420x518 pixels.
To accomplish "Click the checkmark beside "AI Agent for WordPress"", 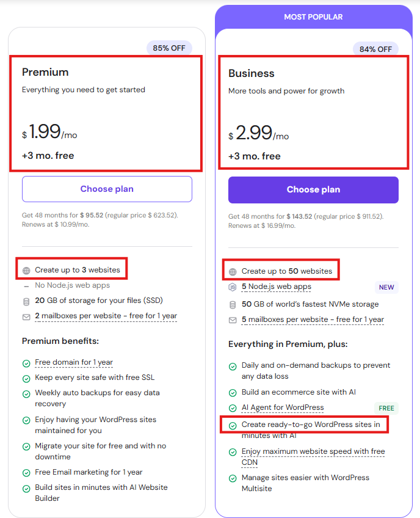I will coord(233,407).
